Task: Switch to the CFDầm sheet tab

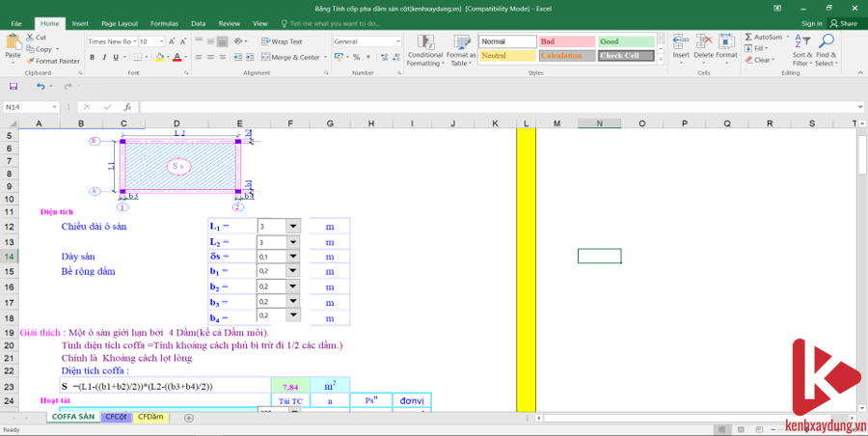Action: (x=150, y=417)
